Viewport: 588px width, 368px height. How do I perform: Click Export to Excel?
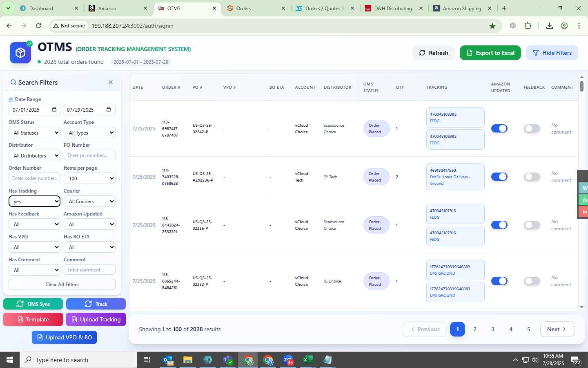(490, 53)
